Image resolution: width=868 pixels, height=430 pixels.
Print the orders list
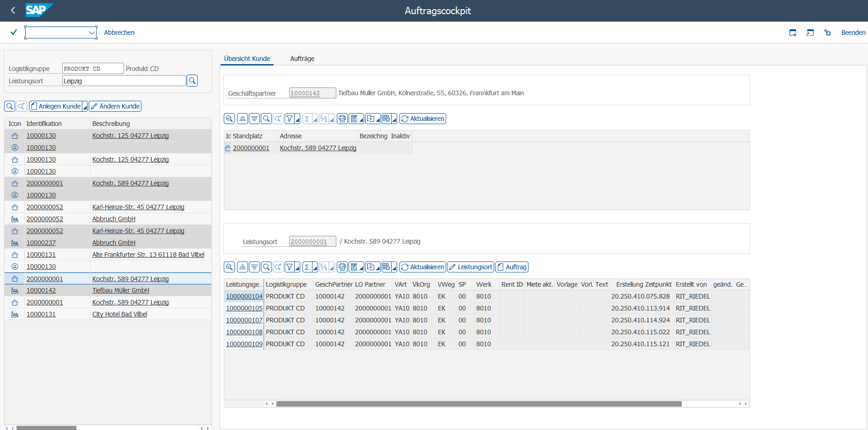click(x=342, y=267)
